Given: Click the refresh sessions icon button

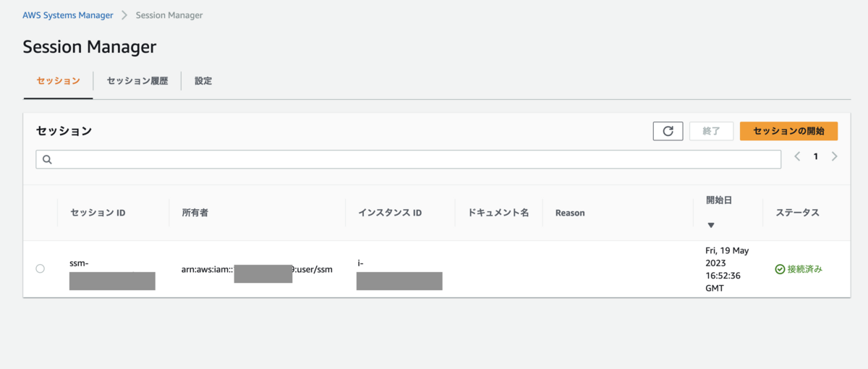Looking at the screenshot, I should tap(668, 131).
